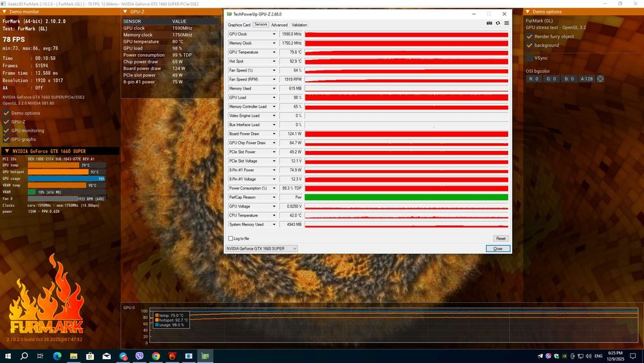Switch to FurMark taskbar icon

pos(172,356)
